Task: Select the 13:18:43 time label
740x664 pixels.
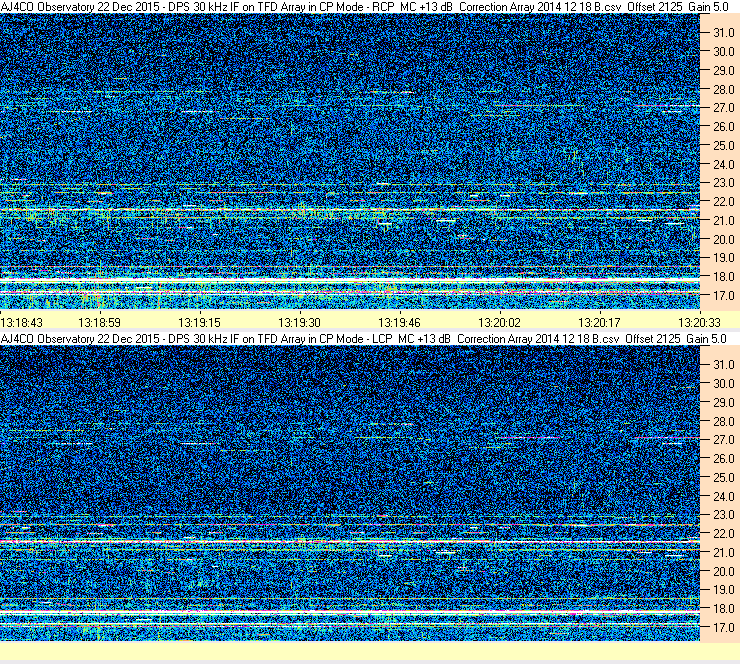Action: pyautogui.click(x=22, y=323)
